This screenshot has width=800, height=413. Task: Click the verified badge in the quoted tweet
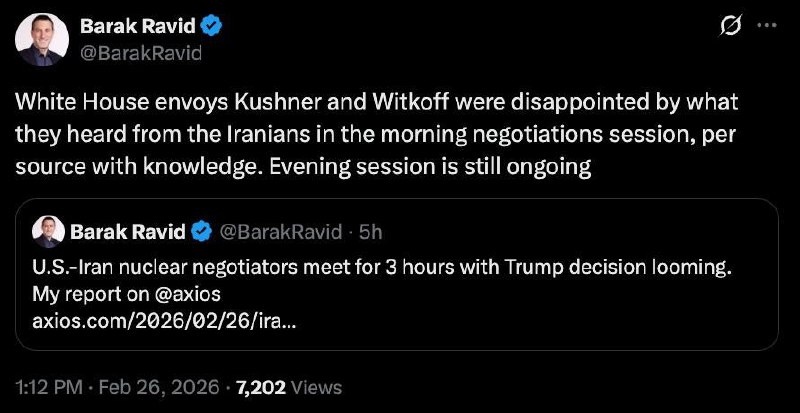pyautogui.click(x=201, y=232)
